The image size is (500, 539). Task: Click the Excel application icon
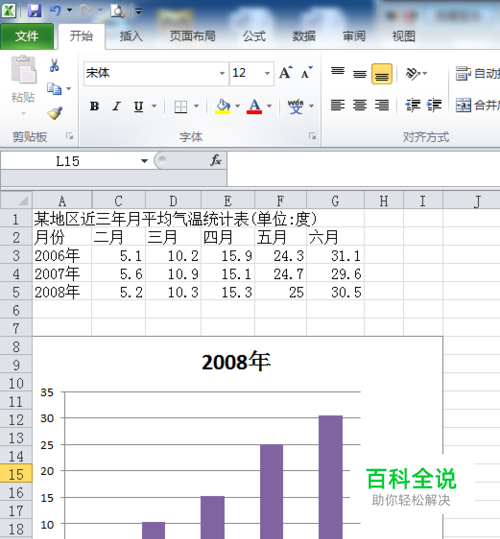9,11
